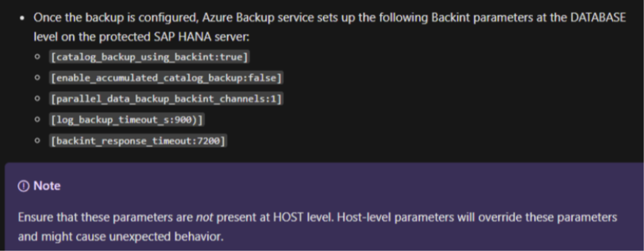Click the hollow bullet beside parallel_data_backup_backint_channels
644x251 pixels.
37,99
